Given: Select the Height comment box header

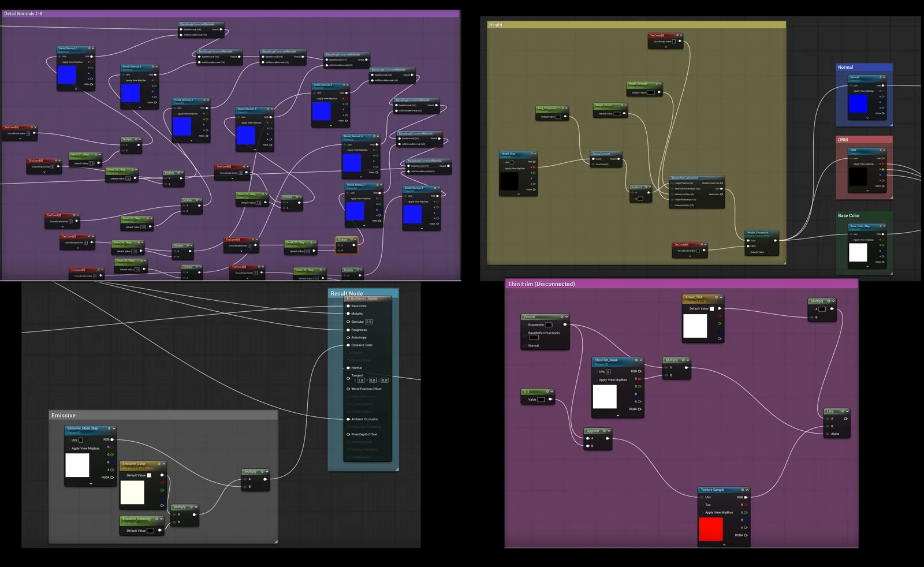Looking at the screenshot, I should click(x=636, y=25).
